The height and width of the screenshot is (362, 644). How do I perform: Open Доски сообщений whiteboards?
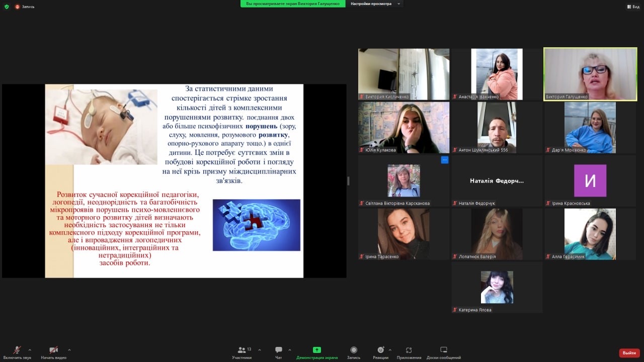[x=443, y=350]
